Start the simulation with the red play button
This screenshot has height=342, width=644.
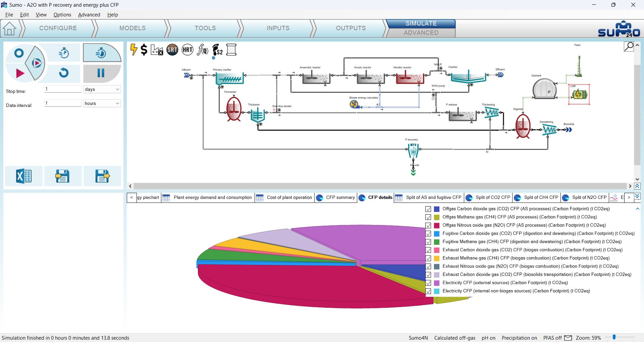pyautogui.click(x=20, y=73)
